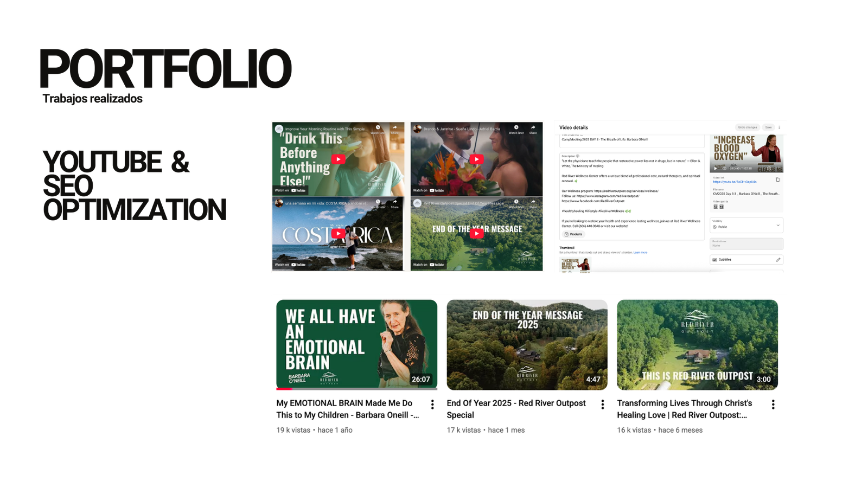
Task: Open the three-dot menu in Video details header
Action: pos(779,127)
